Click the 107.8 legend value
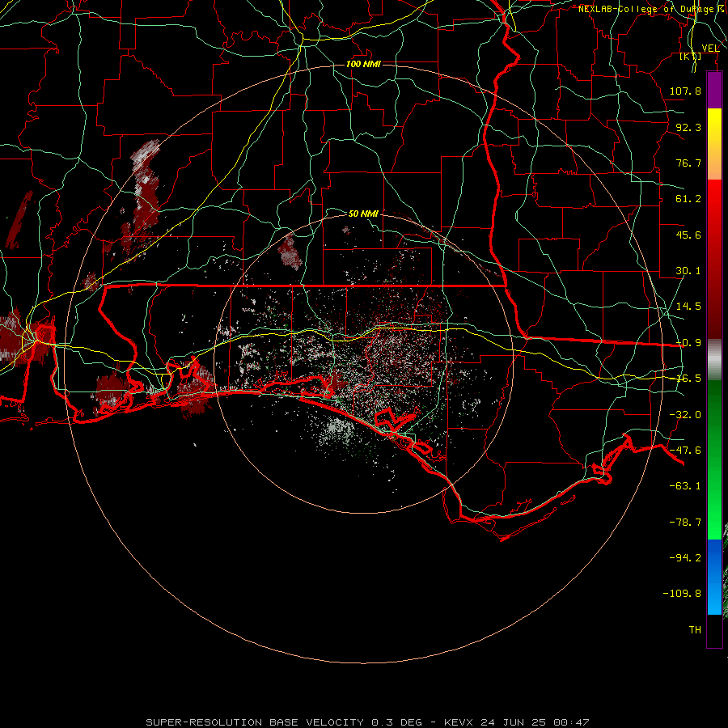The width and height of the screenshot is (728, 728). (x=685, y=91)
